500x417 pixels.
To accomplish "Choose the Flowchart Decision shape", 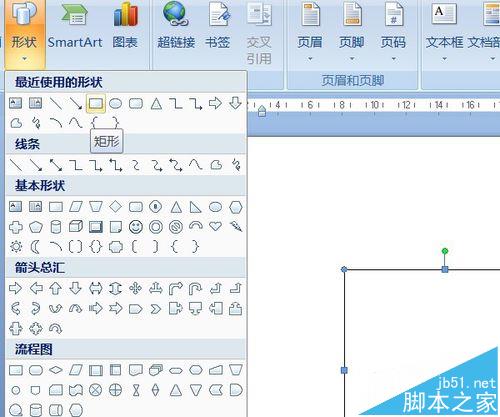I will point(56,370).
